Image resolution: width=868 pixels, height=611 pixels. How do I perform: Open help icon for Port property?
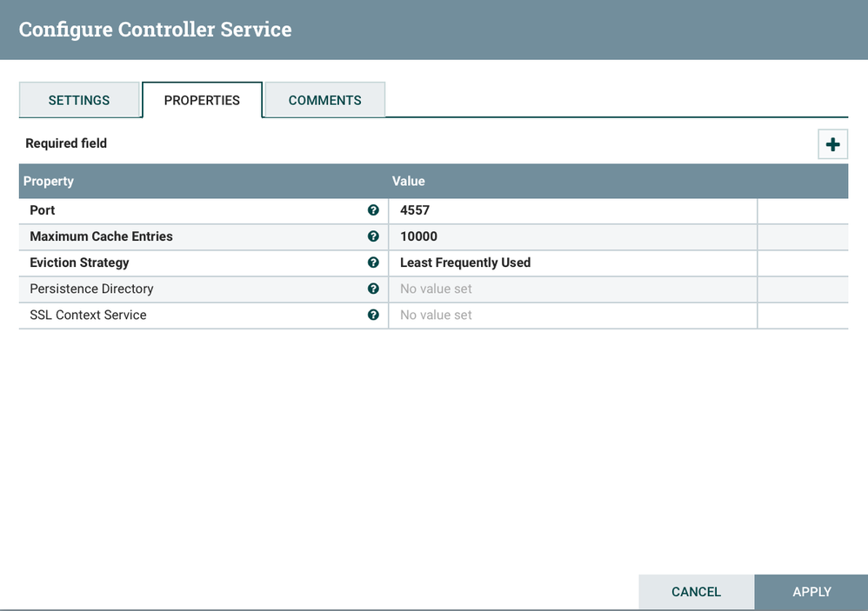(373, 210)
